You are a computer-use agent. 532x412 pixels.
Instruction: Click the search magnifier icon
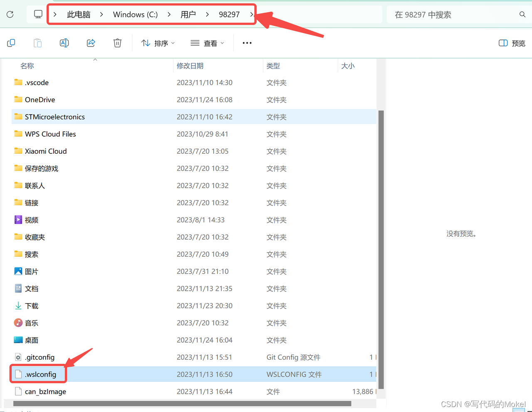coord(522,14)
